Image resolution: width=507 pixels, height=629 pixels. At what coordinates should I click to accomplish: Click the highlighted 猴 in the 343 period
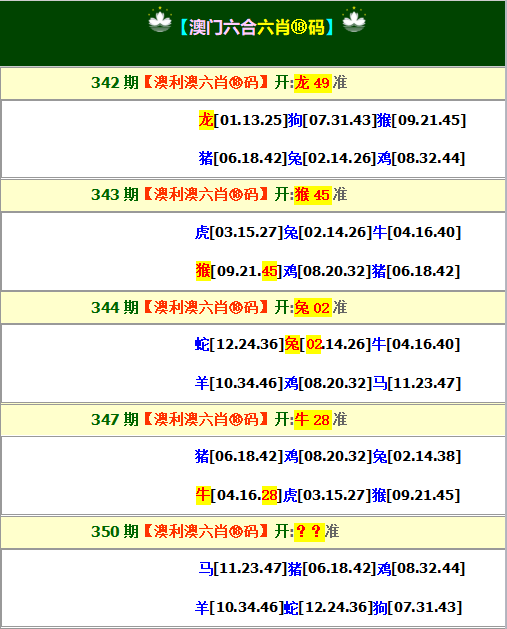point(203,271)
